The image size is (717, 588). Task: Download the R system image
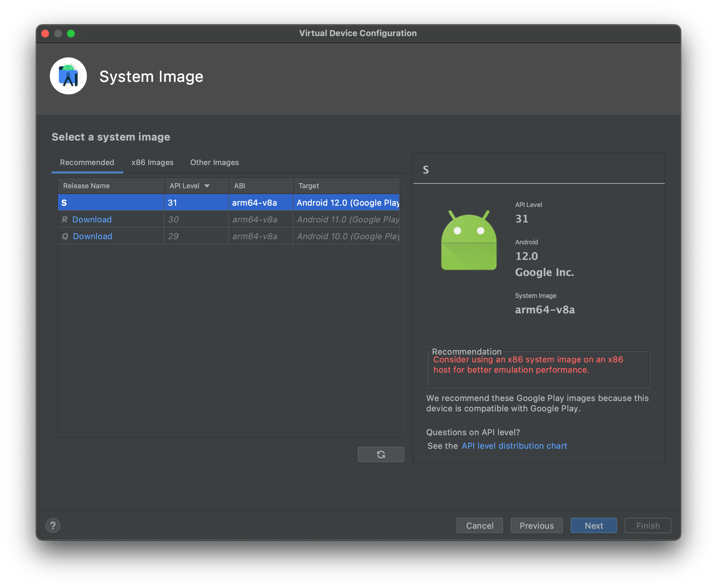click(92, 220)
